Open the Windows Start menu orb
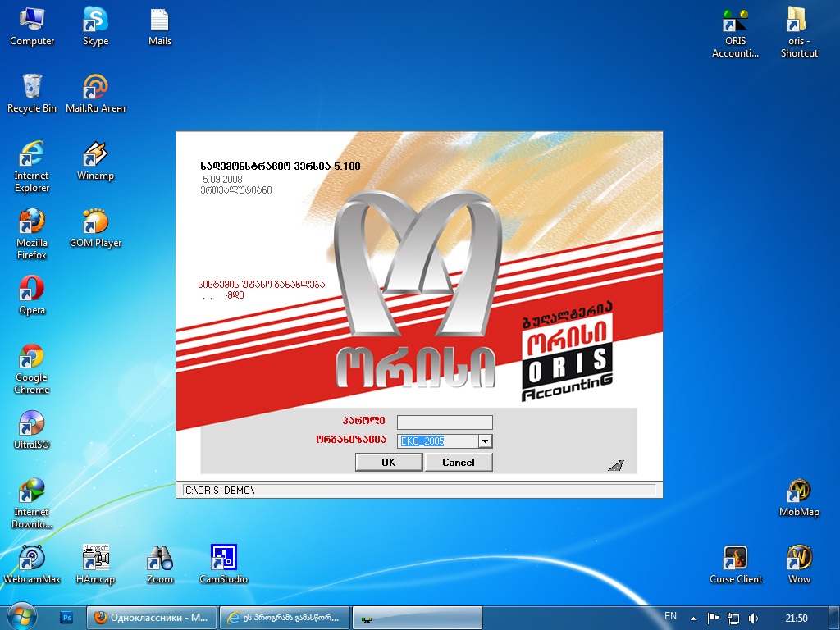840x630 pixels. pyautogui.click(x=22, y=617)
